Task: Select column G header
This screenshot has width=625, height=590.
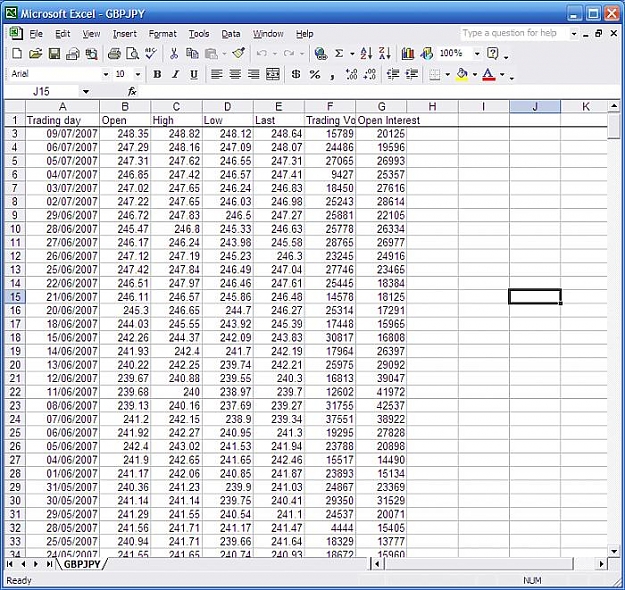Action: (x=381, y=107)
